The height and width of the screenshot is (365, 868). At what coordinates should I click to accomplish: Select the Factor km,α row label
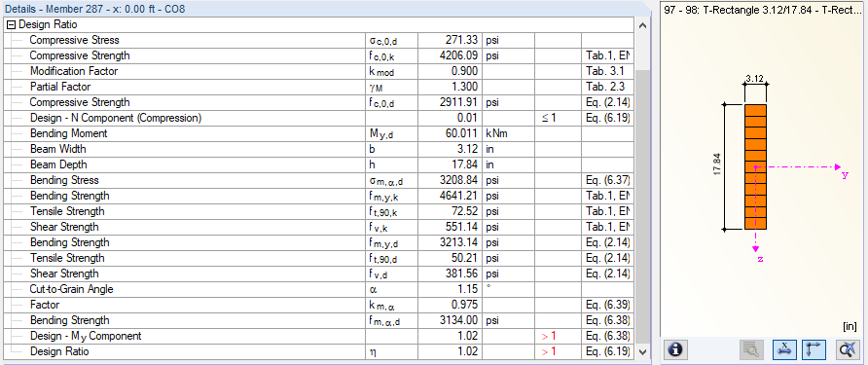(x=45, y=305)
